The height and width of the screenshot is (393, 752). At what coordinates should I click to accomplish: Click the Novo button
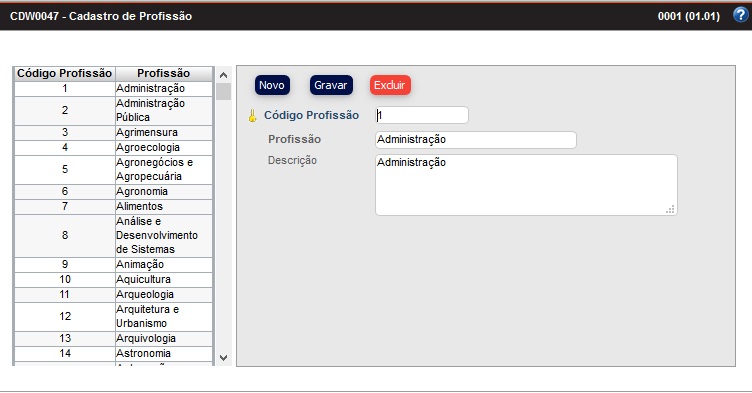click(x=272, y=85)
